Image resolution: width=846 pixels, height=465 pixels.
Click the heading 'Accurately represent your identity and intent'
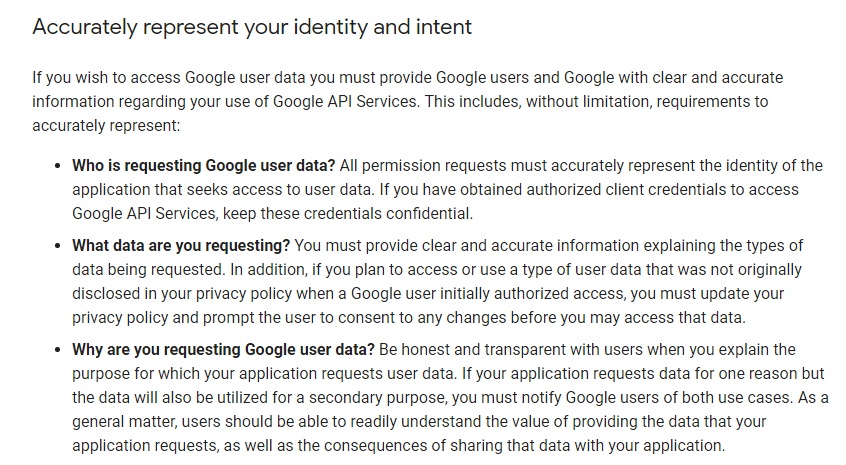[x=252, y=27]
